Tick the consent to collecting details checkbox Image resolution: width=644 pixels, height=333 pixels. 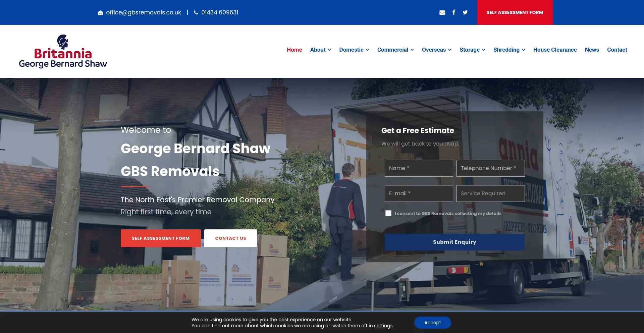coord(388,213)
